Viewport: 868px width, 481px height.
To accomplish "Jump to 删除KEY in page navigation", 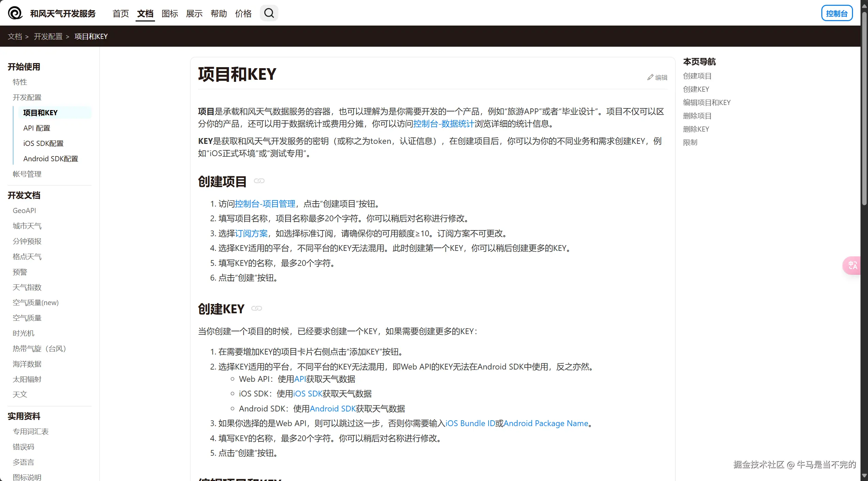I will click(x=696, y=129).
